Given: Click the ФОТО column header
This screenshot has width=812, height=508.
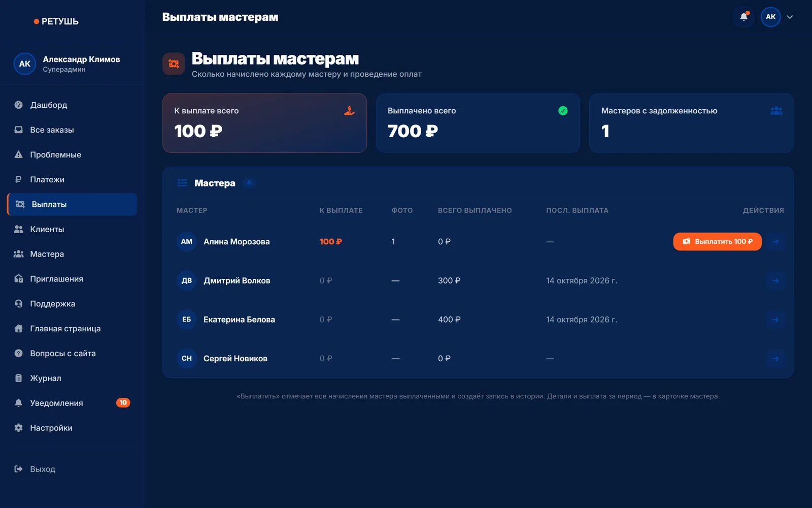Looking at the screenshot, I should coord(402,210).
